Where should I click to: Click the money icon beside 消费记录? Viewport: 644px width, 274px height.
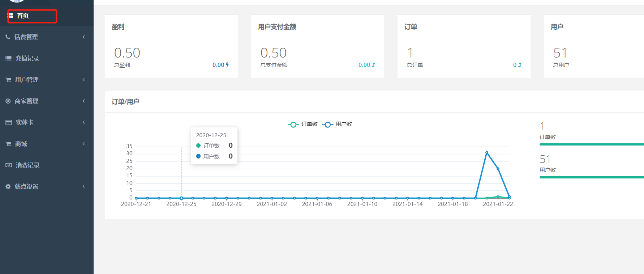[9, 165]
